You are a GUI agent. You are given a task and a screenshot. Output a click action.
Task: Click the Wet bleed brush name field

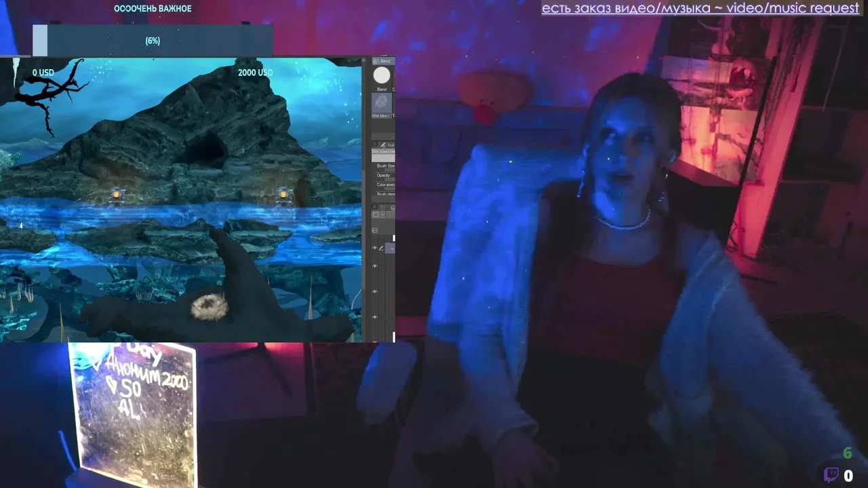(x=383, y=152)
